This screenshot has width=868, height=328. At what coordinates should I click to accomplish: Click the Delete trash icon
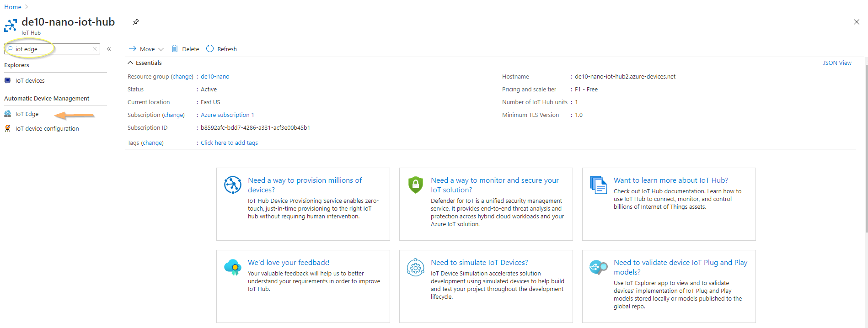[175, 49]
